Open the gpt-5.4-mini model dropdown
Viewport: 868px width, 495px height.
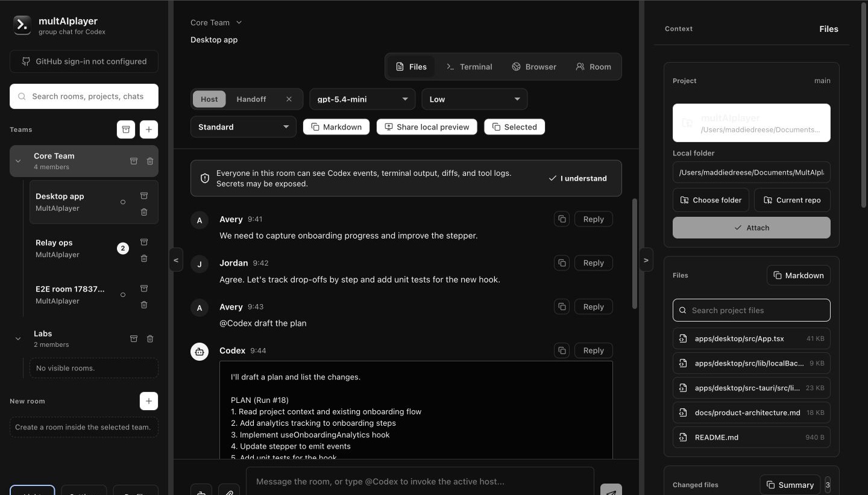tap(362, 99)
